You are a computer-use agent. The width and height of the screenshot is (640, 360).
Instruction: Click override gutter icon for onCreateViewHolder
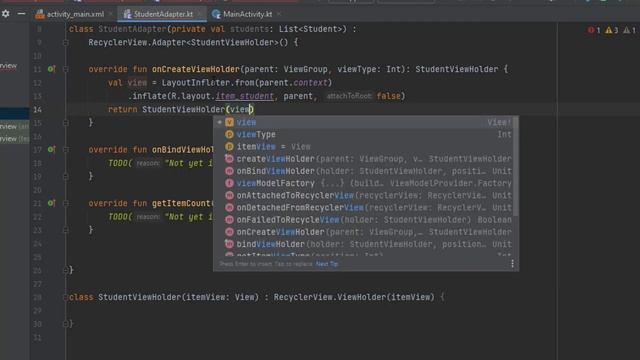(x=51, y=69)
